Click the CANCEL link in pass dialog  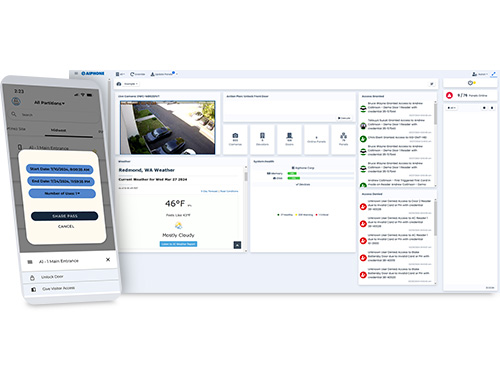click(x=66, y=226)
